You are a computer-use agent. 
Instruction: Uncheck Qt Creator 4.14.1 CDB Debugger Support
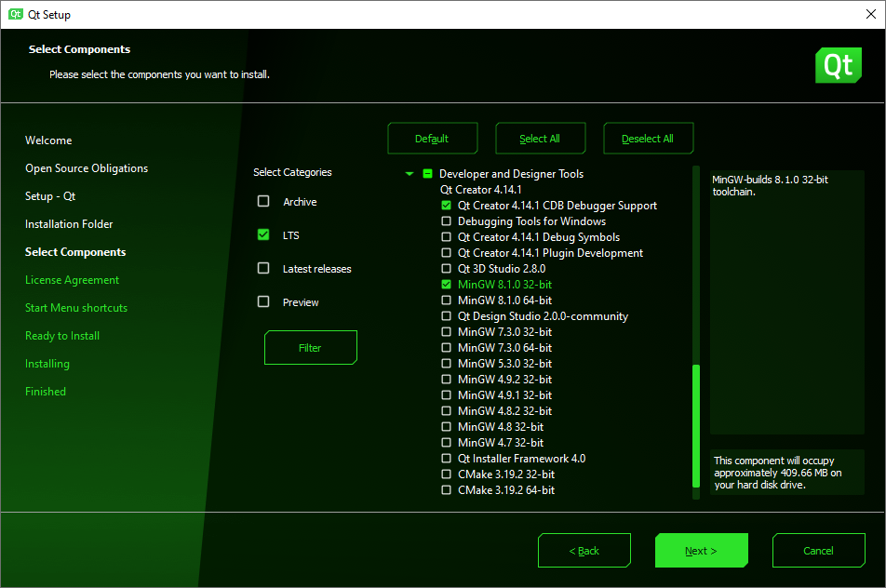coord(447,205)
